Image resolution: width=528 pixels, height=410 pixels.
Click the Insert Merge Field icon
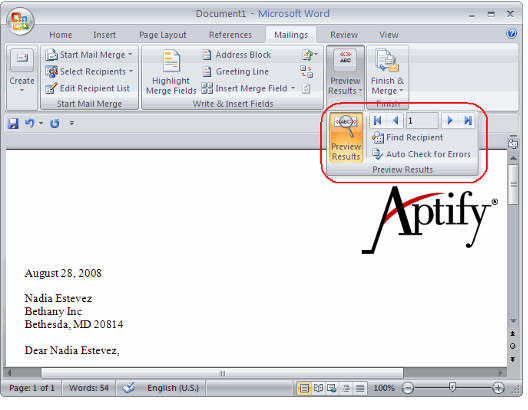click(x=207, y=88)
